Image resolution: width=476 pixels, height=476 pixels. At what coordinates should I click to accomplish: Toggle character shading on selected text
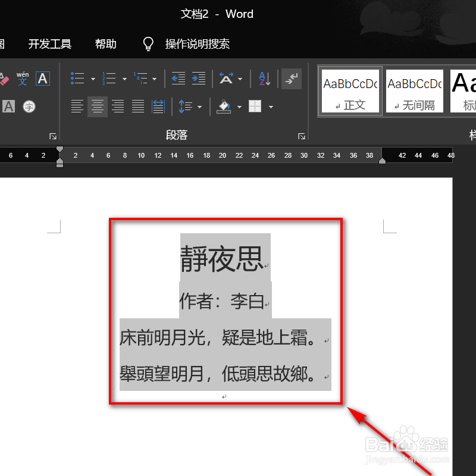pos(8,107)
